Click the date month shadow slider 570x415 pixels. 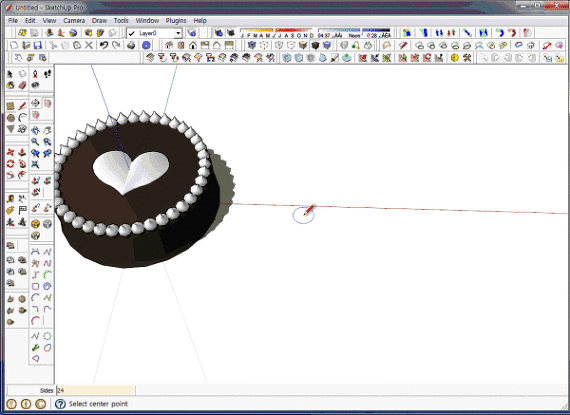pos(276,33)
